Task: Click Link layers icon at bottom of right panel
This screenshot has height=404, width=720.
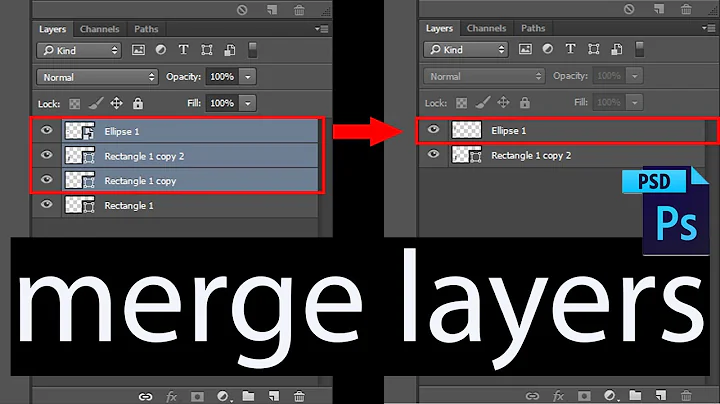Action: pos(533,395)
